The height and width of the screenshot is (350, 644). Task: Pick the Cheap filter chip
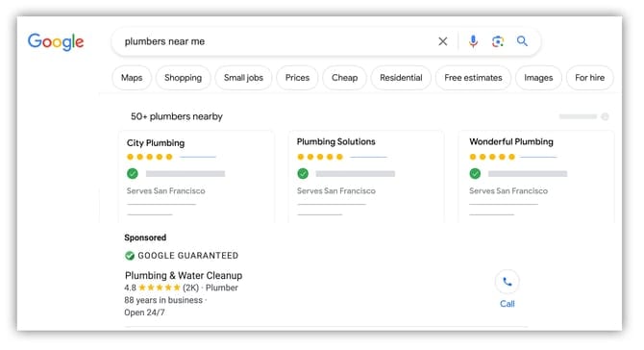345,78
